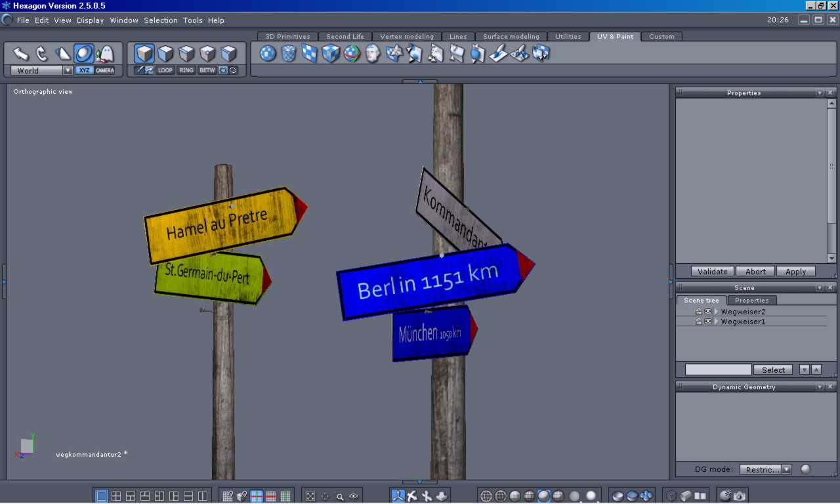The height and width of the screenshot is (504, 840).
Task: Click the downward arrow icon in bottom bar
Action: click(442, 496)
